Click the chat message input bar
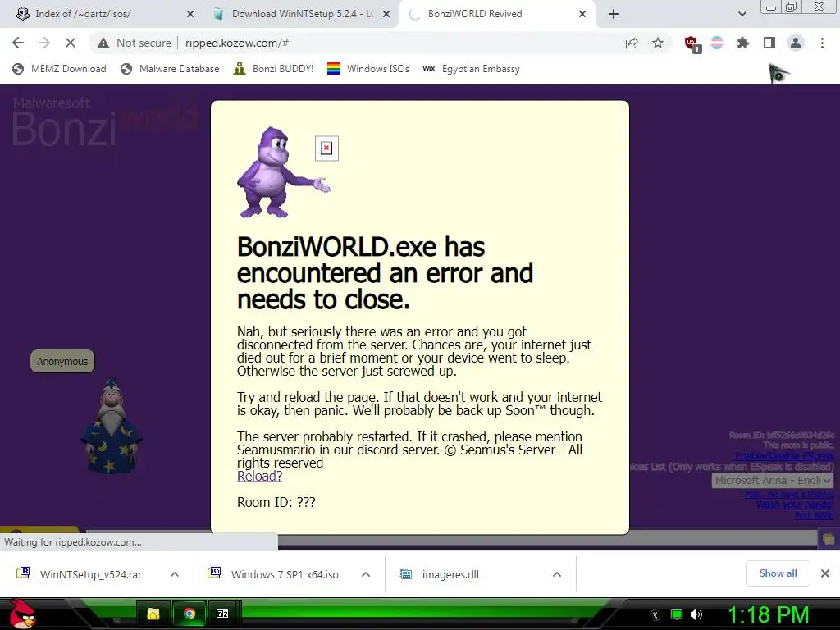Image resolution: width=840 pixels, height=630 pixels. coord(450,539)
